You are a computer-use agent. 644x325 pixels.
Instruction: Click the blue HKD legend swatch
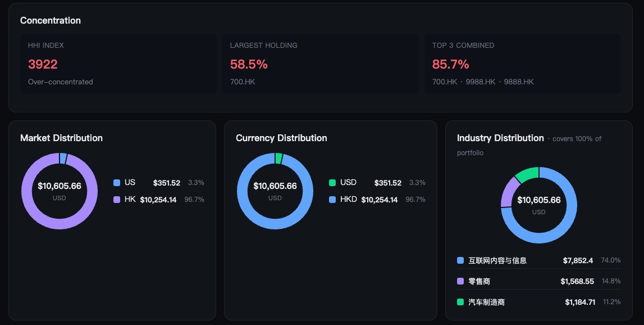pyautogui.click(x=332, y=200)
